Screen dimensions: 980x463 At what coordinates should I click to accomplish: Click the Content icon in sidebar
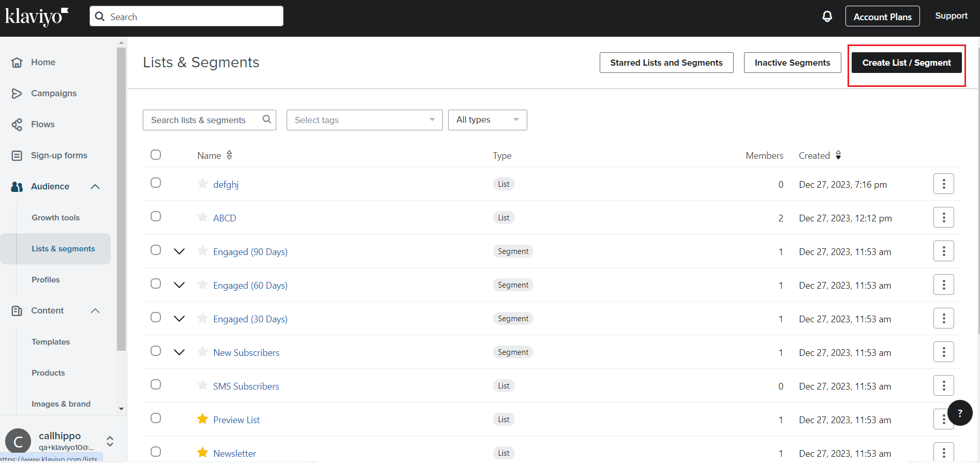pyautogui.click(x=17, y=311)
